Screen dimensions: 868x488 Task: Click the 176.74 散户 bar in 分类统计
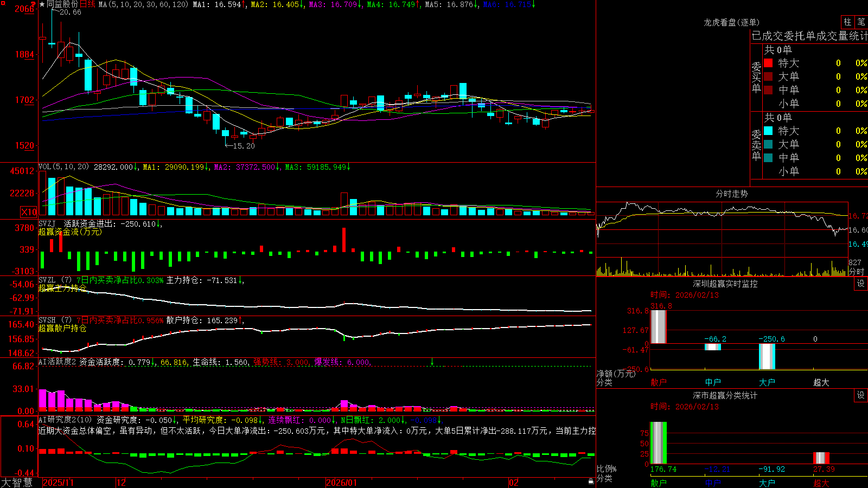[x=659, y=443]
